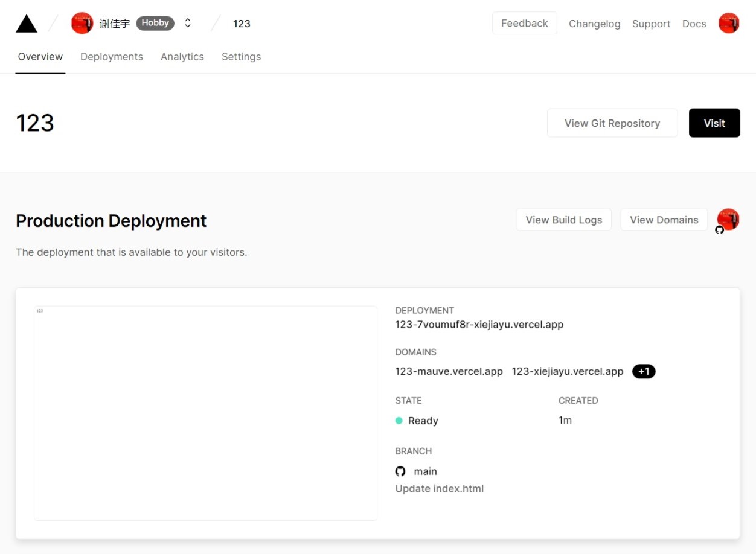Go to the Settings tab
The width and height of the screenshot is (756, 554).
click(x=241, y=57)
